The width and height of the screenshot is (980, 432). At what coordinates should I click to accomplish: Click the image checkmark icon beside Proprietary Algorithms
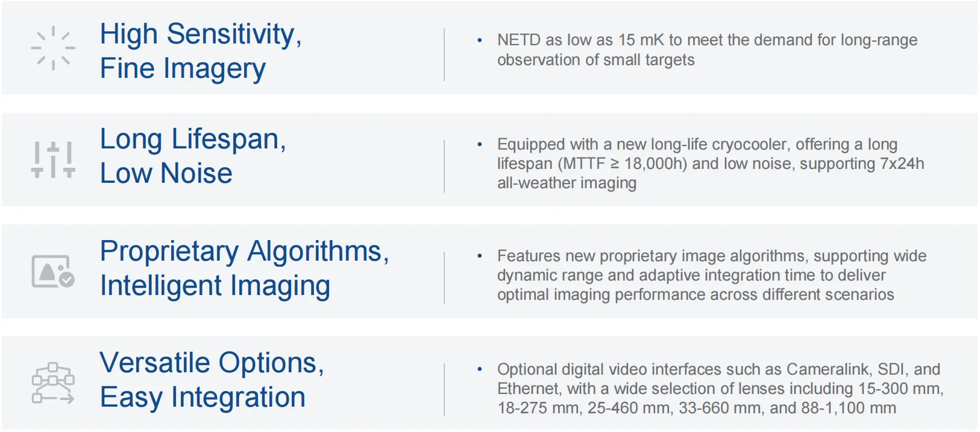[x=53, y=271]
